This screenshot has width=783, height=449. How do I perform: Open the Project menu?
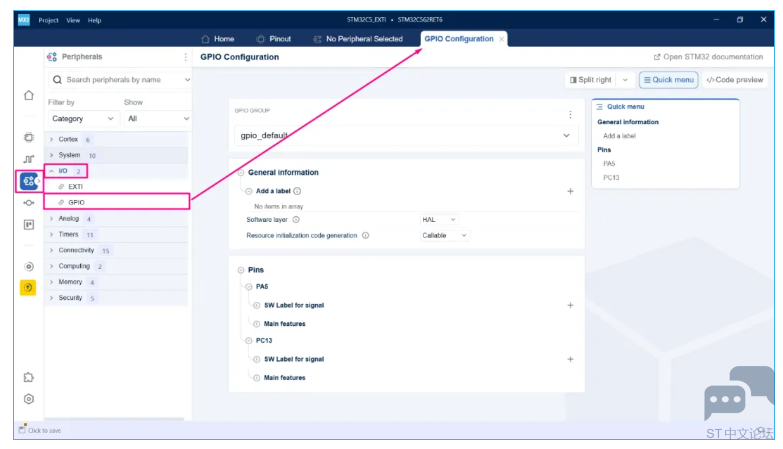48,20
